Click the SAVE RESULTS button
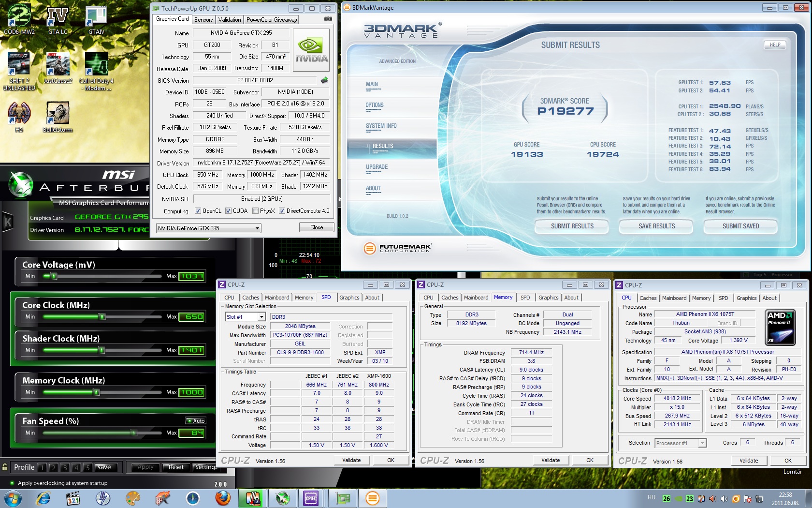 point(657,226)
